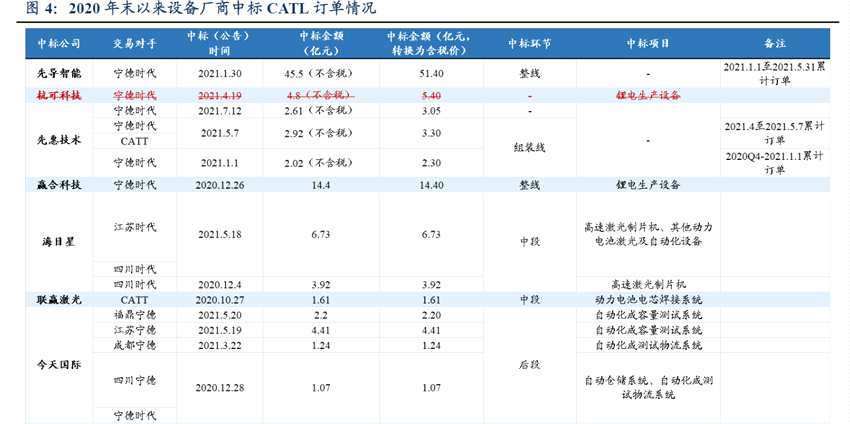Select the 联赢激光 company cell
The width and height of the screenshot is (850, 424).
[59, 299]
